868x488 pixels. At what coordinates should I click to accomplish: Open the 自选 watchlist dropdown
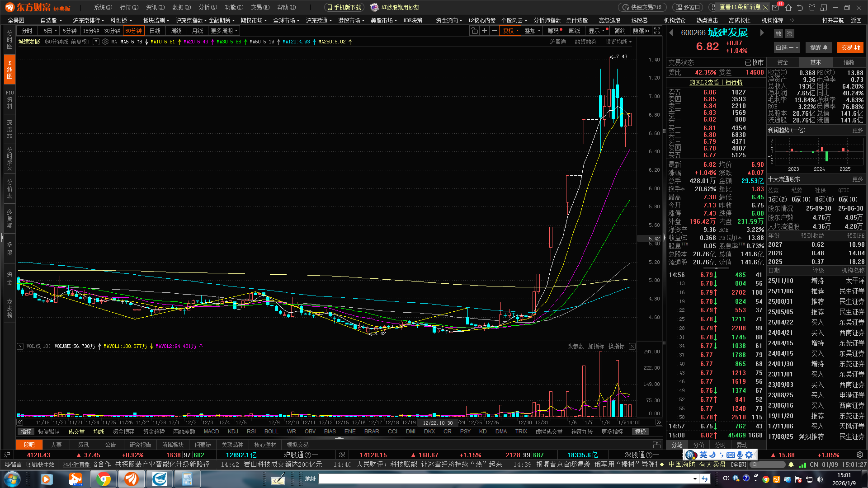(x=787, y=47)
